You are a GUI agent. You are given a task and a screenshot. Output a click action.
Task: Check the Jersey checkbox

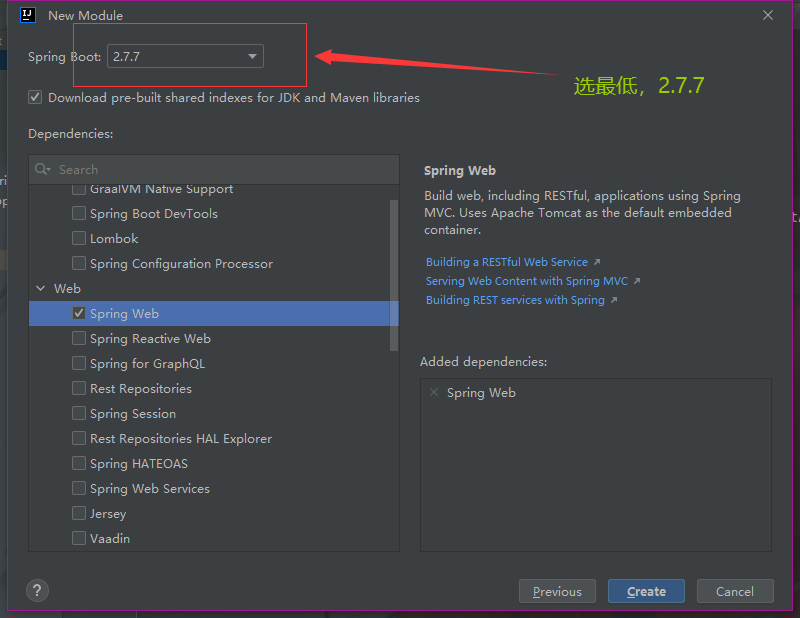click(79, 513)
